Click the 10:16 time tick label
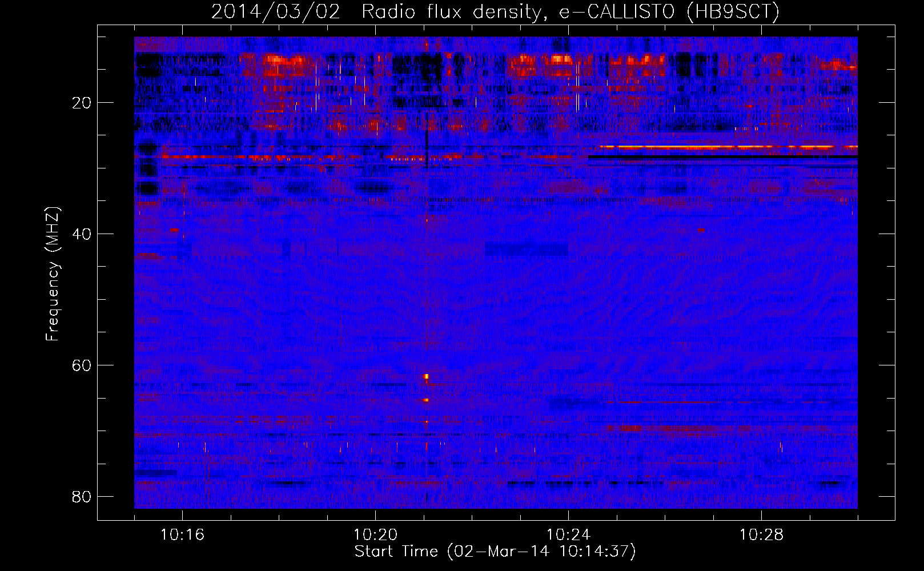 182,535
